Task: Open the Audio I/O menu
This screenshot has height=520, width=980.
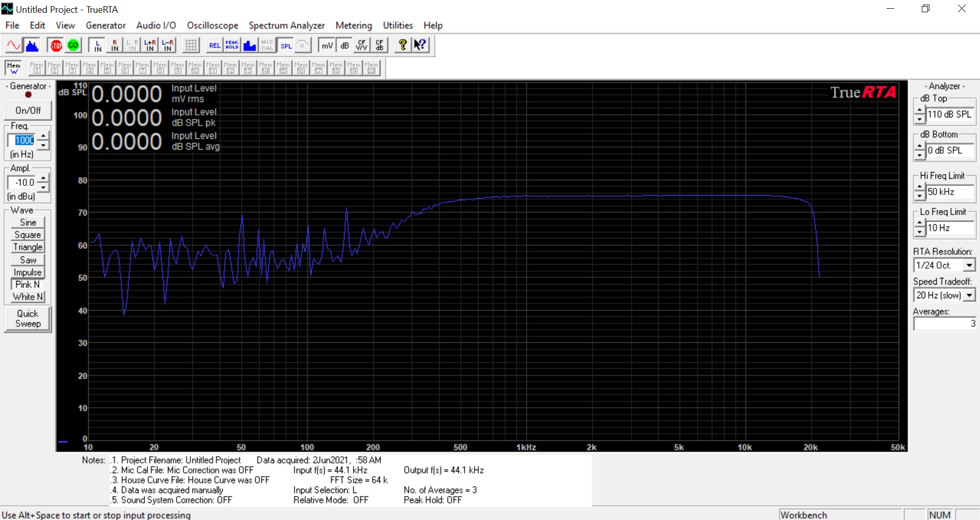Action: 156,26
